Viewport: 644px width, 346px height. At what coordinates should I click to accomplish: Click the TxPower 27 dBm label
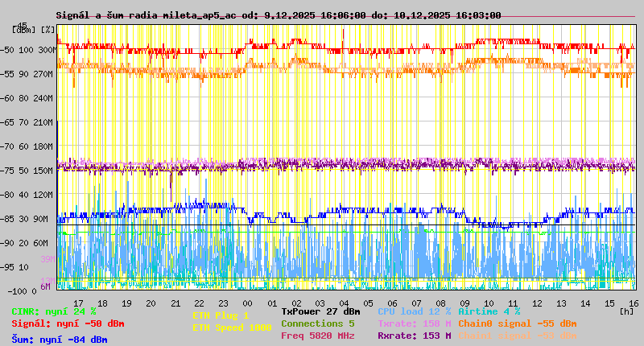tap(320, 311)
